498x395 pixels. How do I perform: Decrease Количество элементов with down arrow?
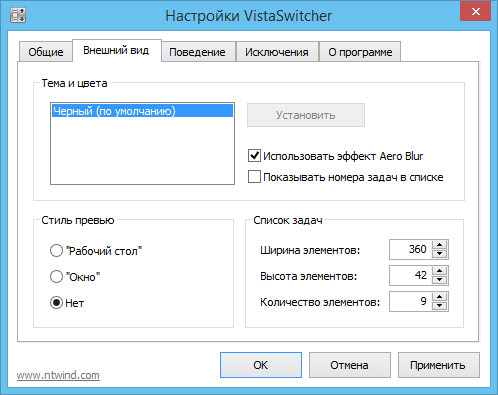click(x=440, y=306)
